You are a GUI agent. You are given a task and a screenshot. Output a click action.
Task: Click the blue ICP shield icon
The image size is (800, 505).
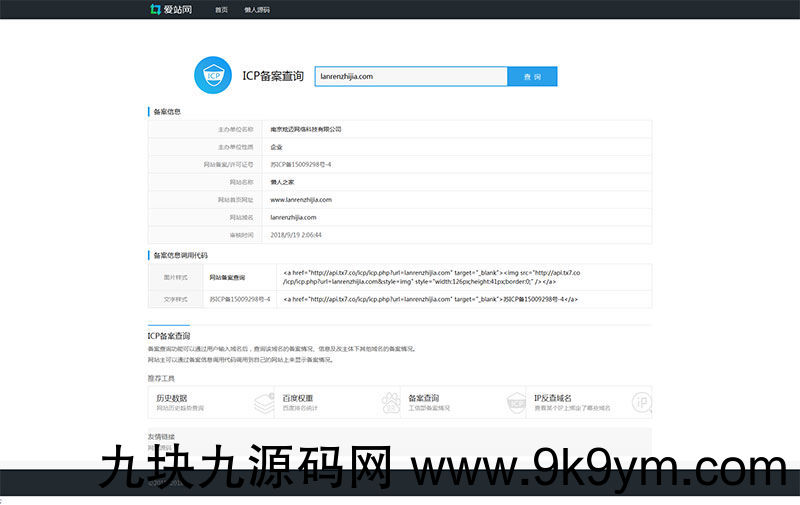(x=213, y=76)
